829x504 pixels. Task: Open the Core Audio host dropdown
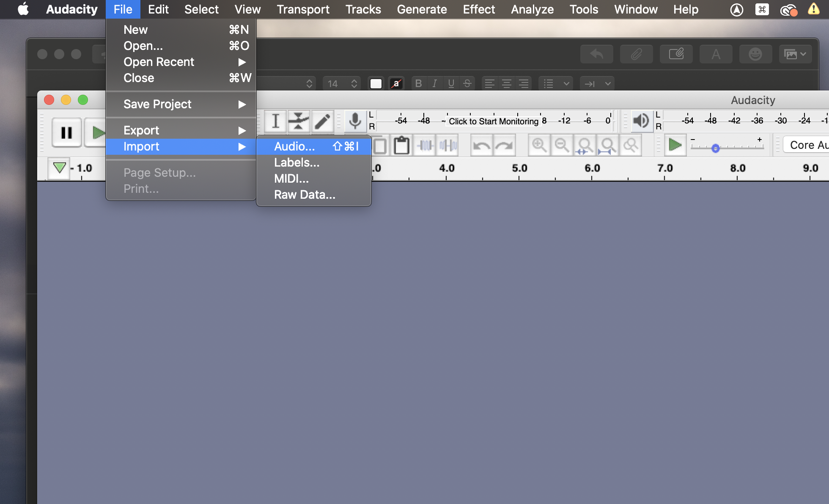806,145
